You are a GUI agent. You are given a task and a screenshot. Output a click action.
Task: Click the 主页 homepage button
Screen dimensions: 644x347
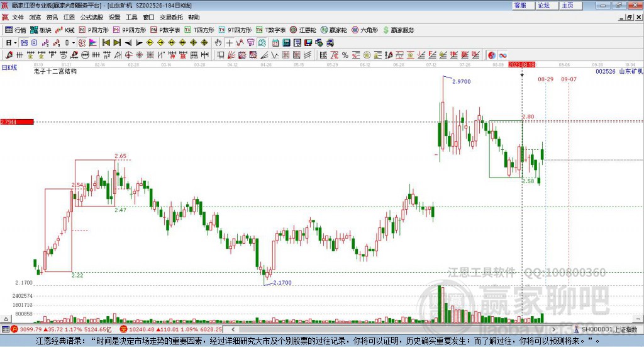(x=571, y=5)
